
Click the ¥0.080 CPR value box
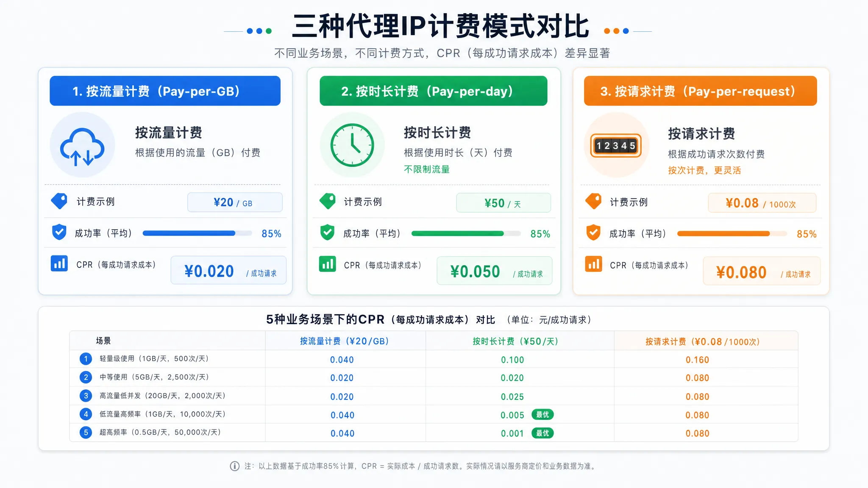tap(762, 271)
